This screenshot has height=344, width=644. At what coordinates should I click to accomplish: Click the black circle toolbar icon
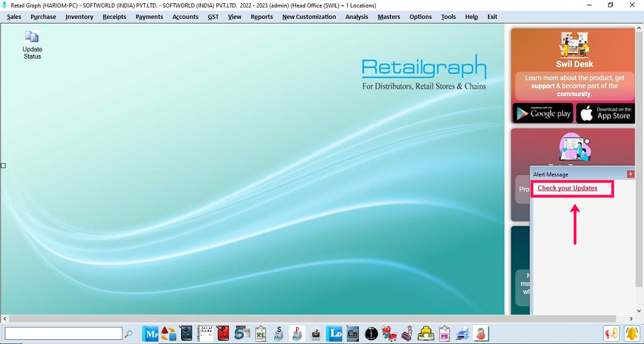pyautogui.click(x=371, y=333)
